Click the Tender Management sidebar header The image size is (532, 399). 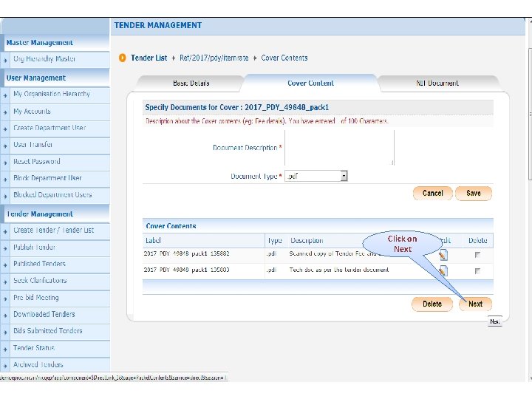coord(40,214)
